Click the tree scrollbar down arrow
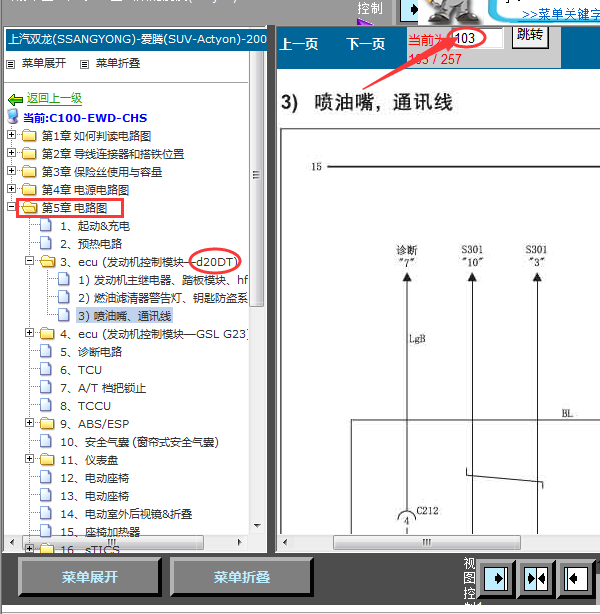This screenshot has width=600, height=614. [257, 526]
